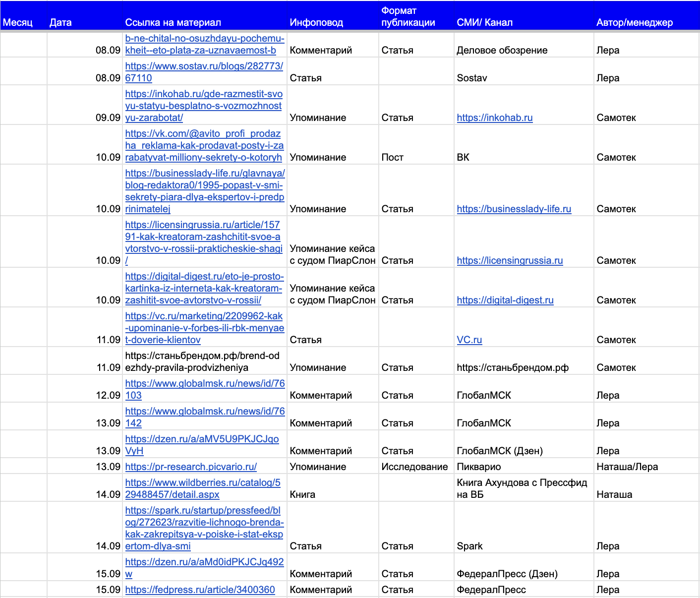The width and height of the screenshot is (700, 598).
Task: Select the 'Дата' header cell
Action: tap(85, 16)
